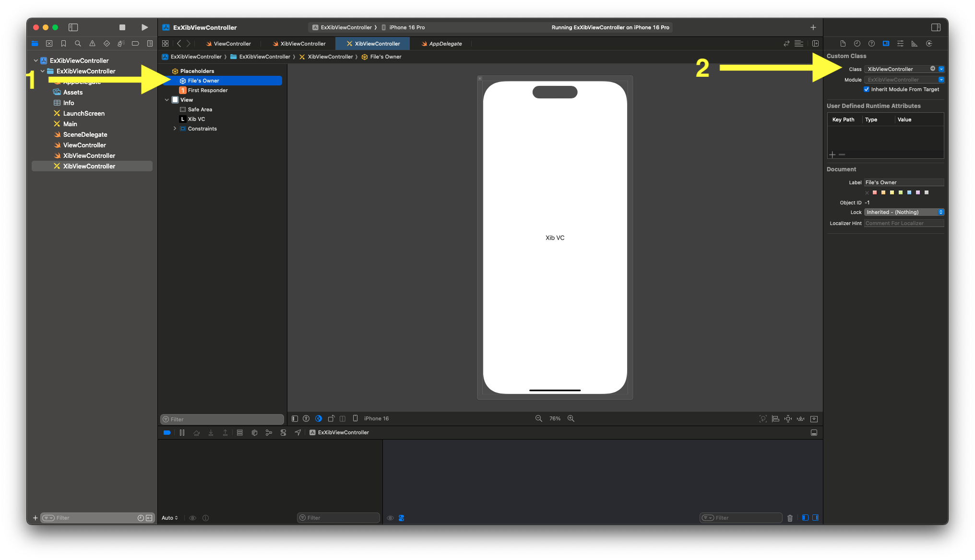Open the Size inspector ruler icon
The image size is (975, 560).
pos(915,44)
